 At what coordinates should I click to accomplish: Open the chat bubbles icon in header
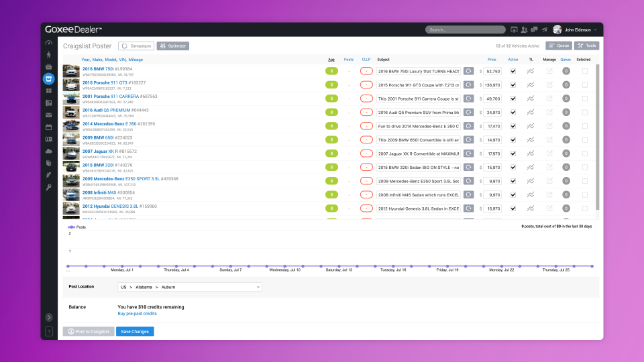[534, 29]
